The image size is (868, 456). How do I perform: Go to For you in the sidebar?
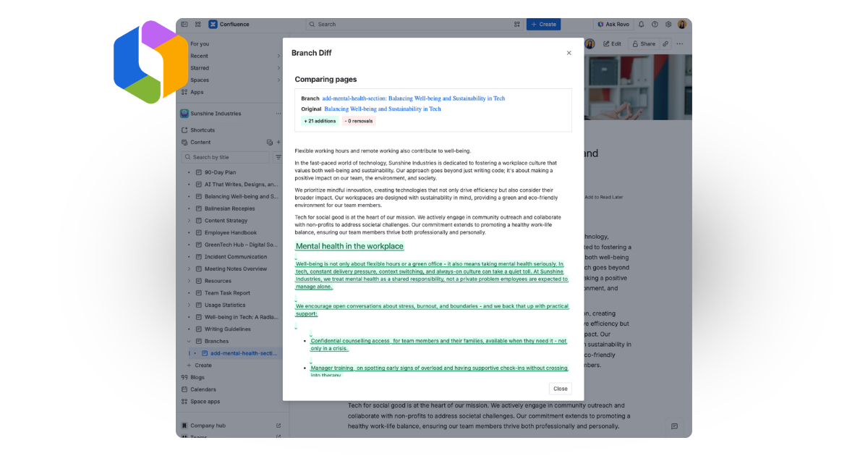pyautogui.click(x=200, y=43)
